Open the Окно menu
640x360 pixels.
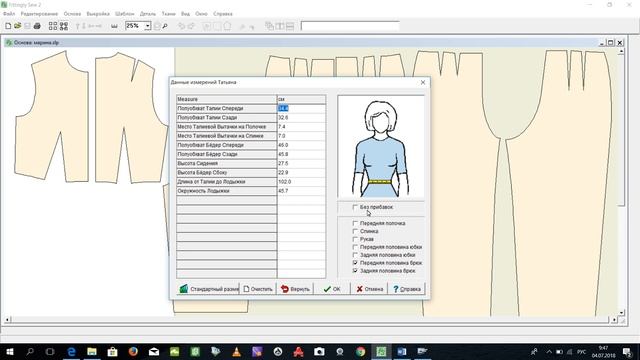tap(201, 14)
